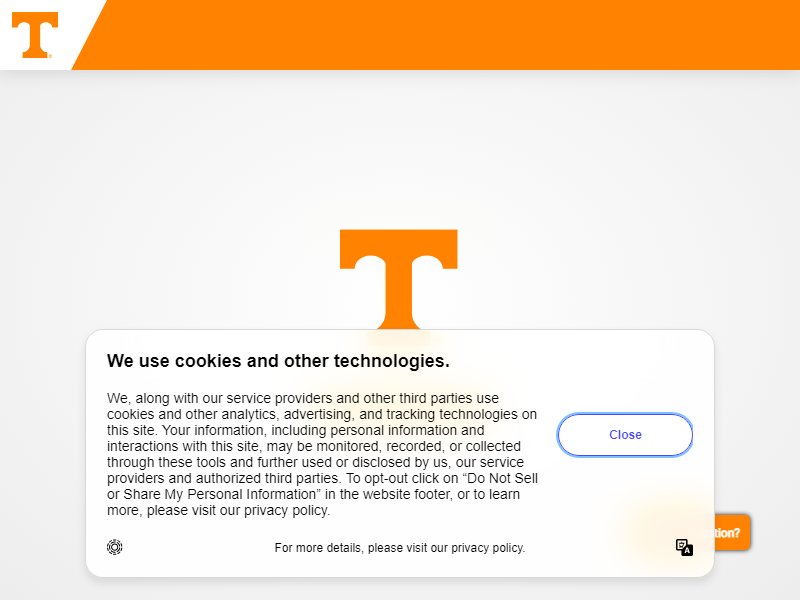
Task: Close the cookie consent banner
Action: click(x=625, y=435)
